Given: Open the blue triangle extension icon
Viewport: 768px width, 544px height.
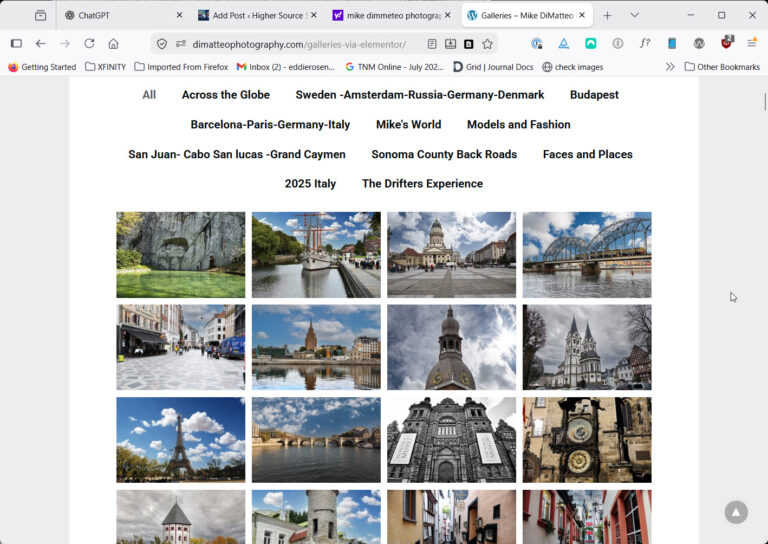Looking at the screenshot, I should tap(564, 44).
